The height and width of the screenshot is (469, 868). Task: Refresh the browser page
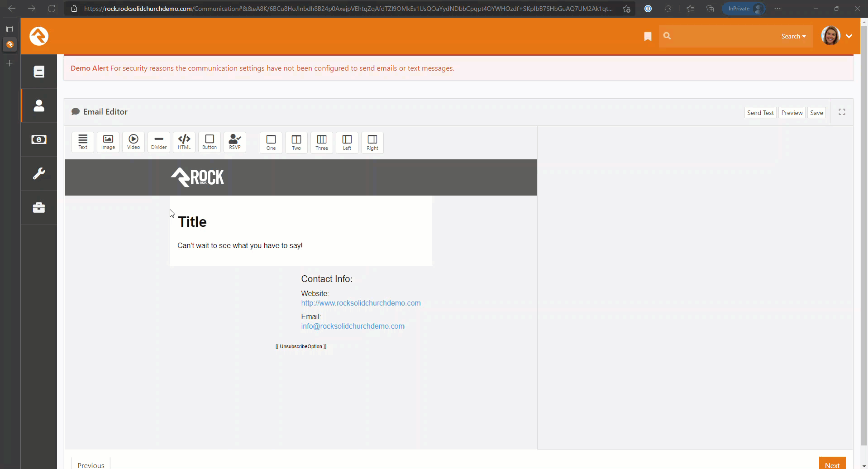52,9
